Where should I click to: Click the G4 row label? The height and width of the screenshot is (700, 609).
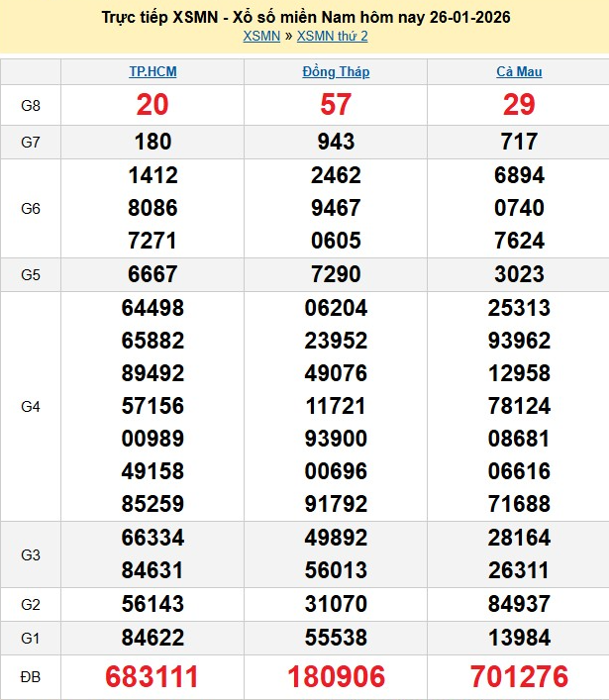point(30,406)
